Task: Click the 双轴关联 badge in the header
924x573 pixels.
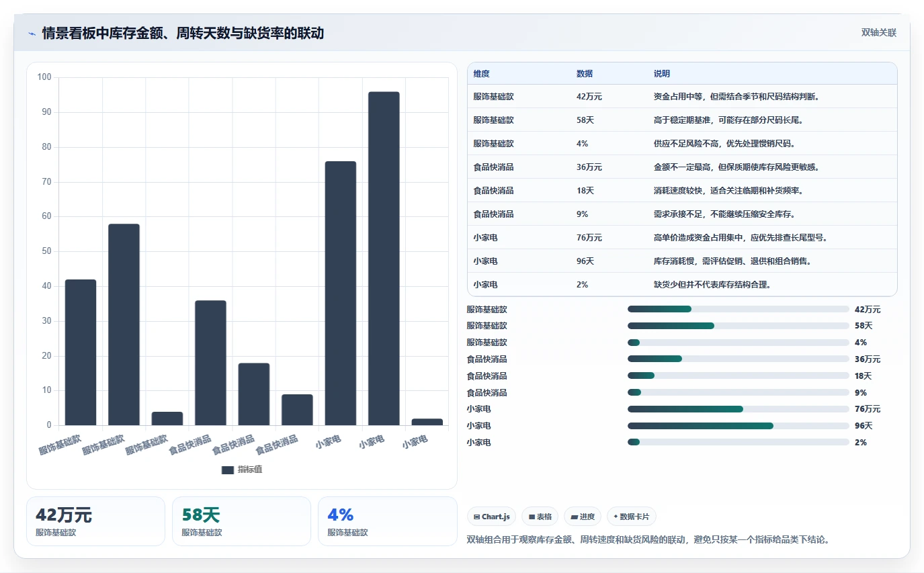Action: pyautogui.click(x=879, y=33)
